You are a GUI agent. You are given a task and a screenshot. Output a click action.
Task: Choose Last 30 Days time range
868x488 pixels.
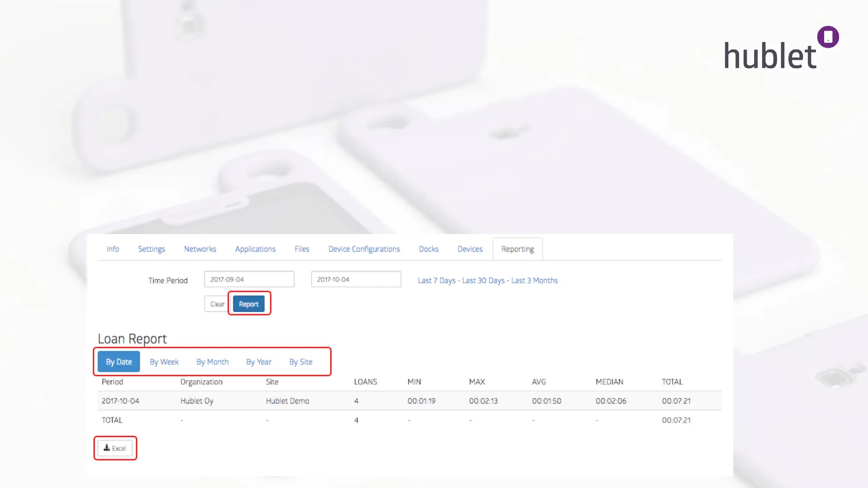point(483,281)
